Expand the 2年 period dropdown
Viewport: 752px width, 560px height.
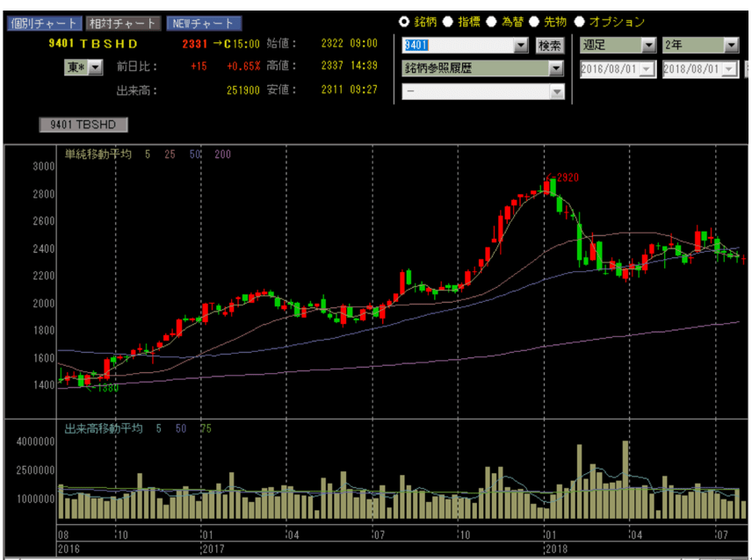click(x=731, y=45)
